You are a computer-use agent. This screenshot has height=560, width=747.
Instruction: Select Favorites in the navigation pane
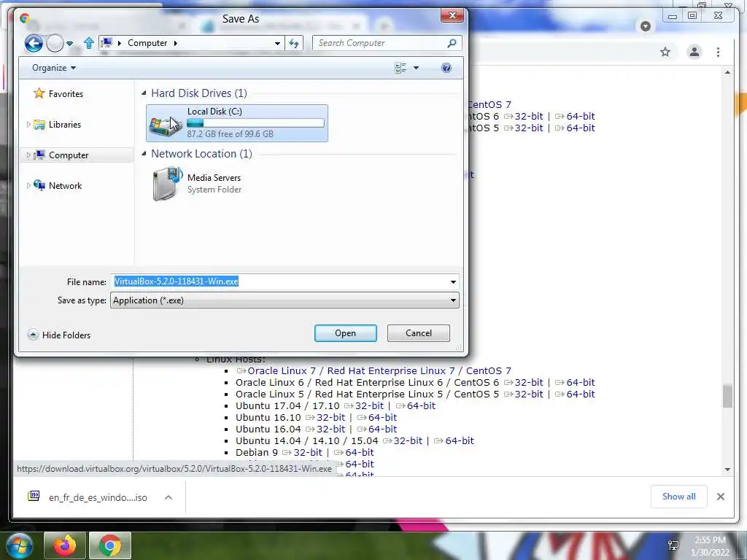coord(58,93)
